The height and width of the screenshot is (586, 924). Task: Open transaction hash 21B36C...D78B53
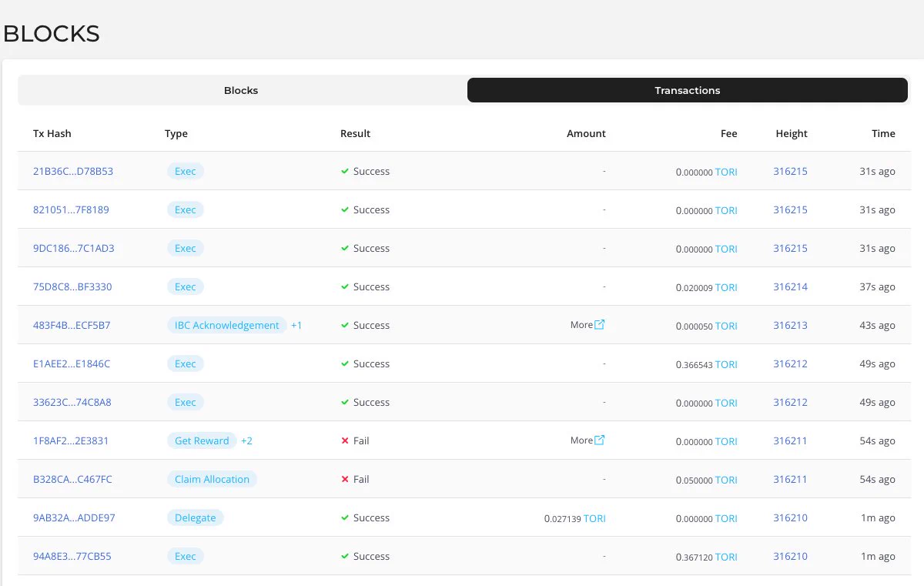click(73, 171)
